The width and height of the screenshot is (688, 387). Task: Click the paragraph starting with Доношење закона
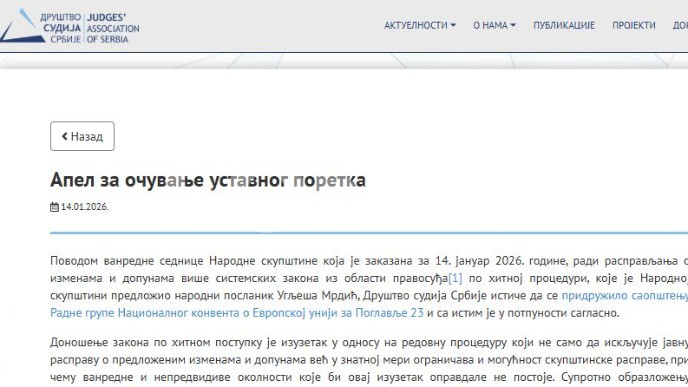click(369, 360)
